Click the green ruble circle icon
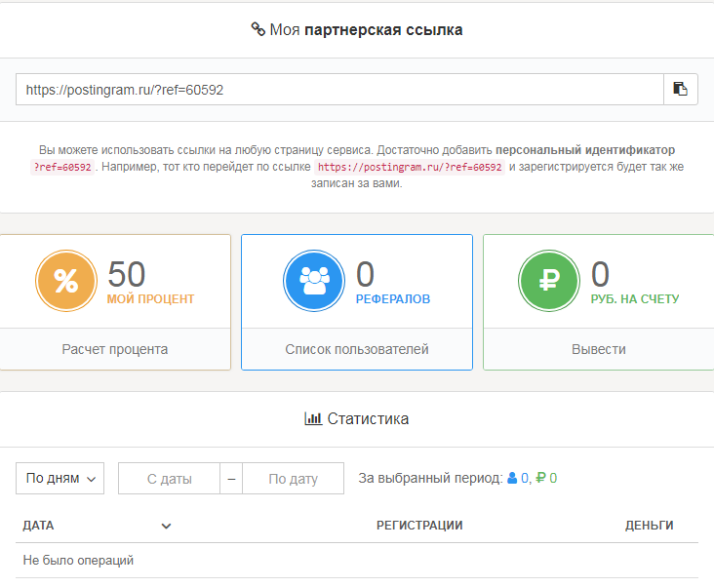Viewport: 714px width, 588px height. [549, 282]
